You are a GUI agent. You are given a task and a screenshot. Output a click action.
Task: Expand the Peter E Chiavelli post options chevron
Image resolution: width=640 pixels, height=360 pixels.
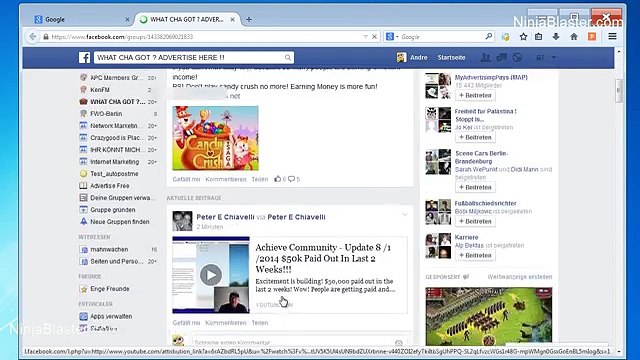404,214
